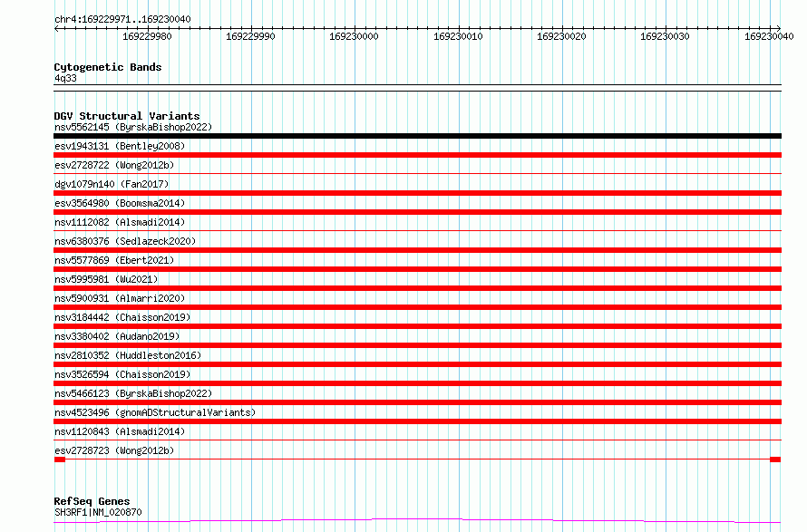Click the 4q33 band label
Screen dimensions: 807x532
point(65,78)
